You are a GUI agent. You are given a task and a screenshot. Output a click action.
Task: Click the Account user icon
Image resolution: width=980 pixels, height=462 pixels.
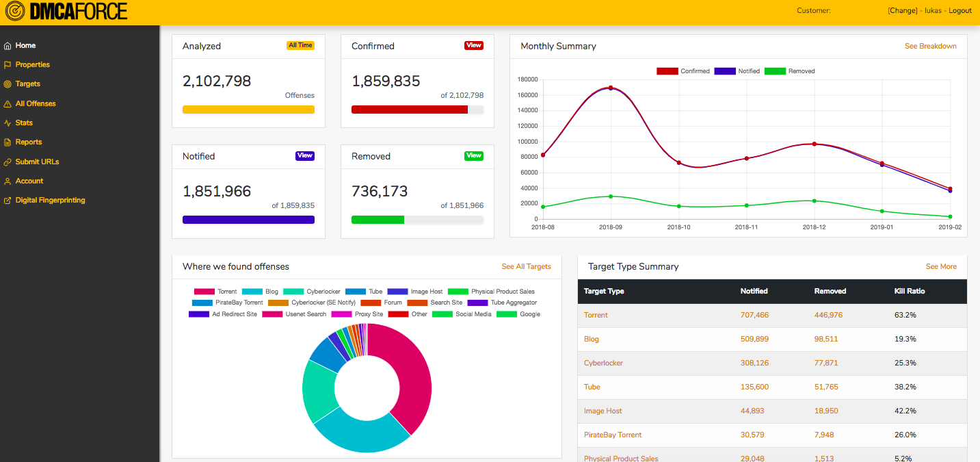click(8, 181)
